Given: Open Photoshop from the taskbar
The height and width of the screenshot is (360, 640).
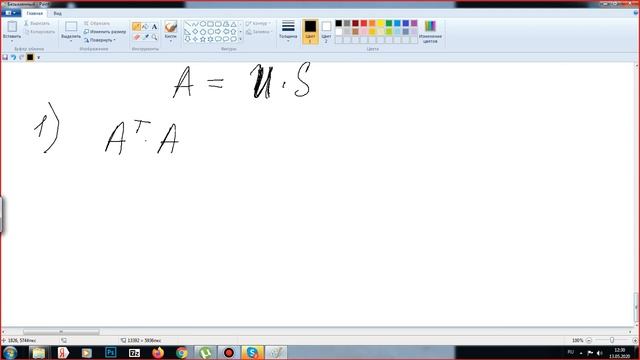Looking at the screenshot, I should point(111,352).
